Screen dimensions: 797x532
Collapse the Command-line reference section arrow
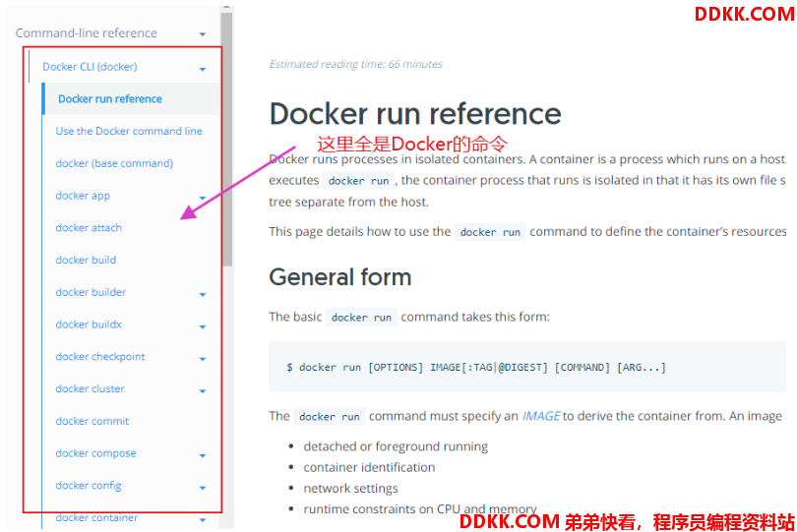tap(203, 34)
